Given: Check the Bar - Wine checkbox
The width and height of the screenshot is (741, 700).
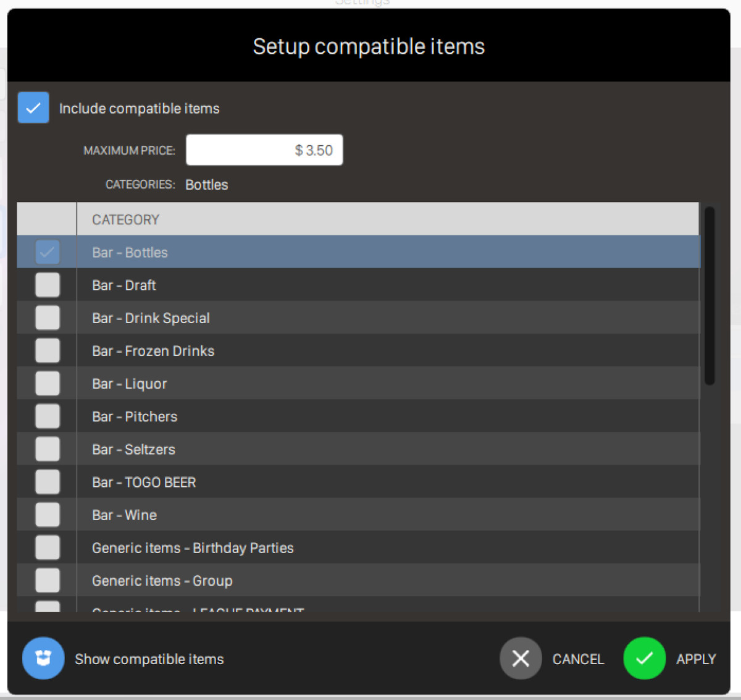Looking at the screenshot, I should 48,515.
